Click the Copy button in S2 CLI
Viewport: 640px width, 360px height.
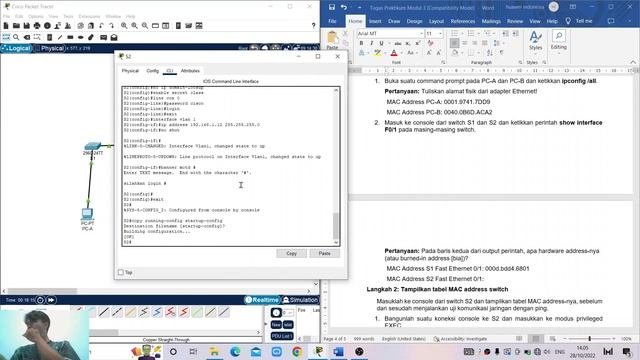[x=291, y=253]
